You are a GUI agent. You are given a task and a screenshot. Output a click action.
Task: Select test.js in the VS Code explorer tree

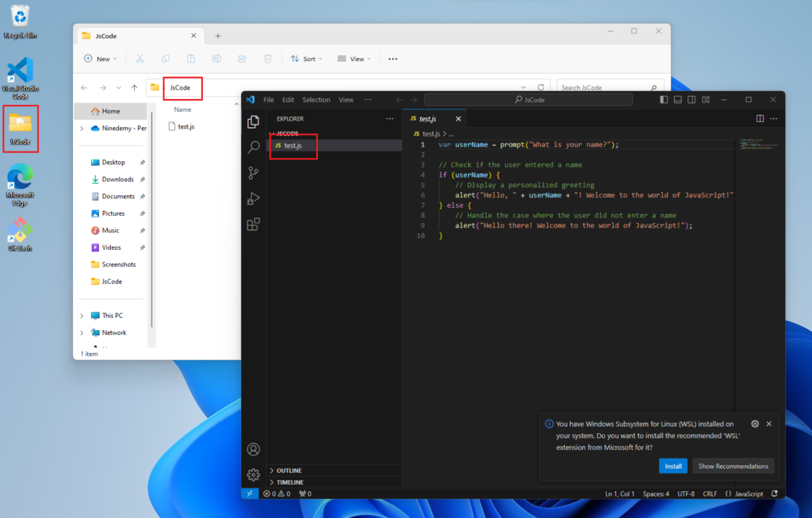pyautogui.click(x=334, y=145)
